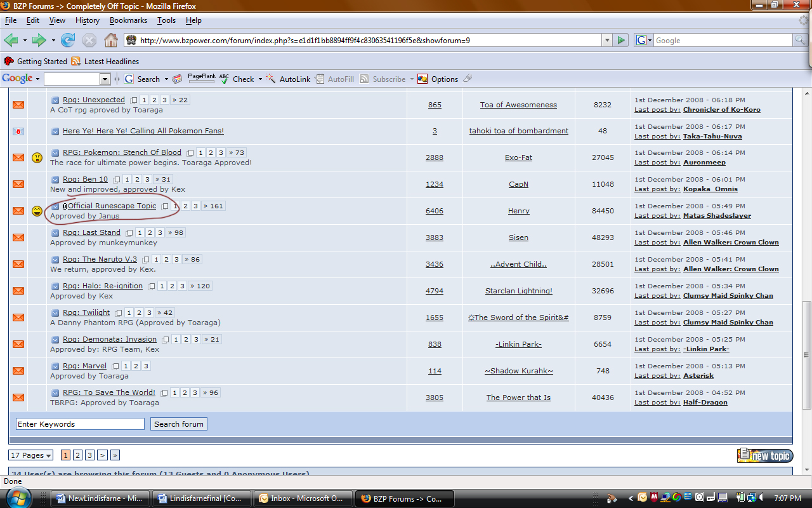Jump to newest post in Rpg: Twilight
The width and height of the screenshot is (812, 508).
point(55,313)
